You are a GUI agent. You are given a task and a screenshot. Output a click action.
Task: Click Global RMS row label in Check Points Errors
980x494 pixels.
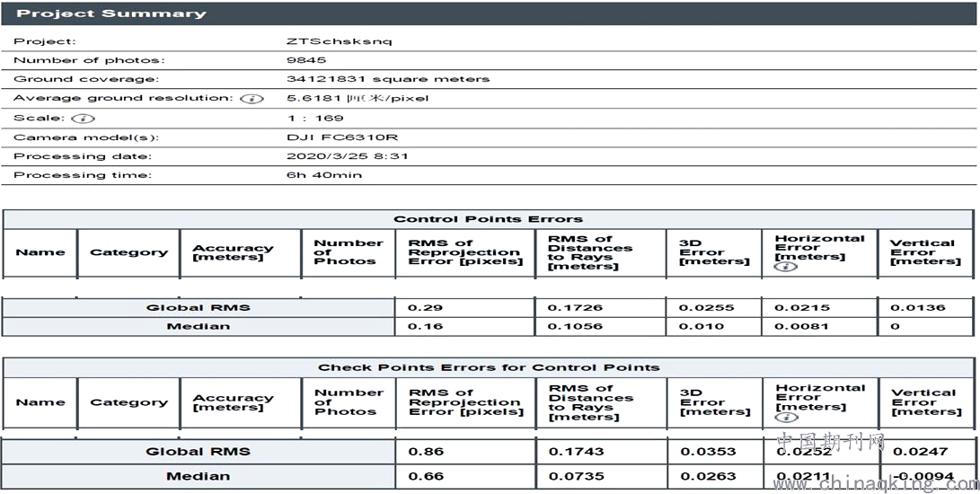[x=199, y=452]
